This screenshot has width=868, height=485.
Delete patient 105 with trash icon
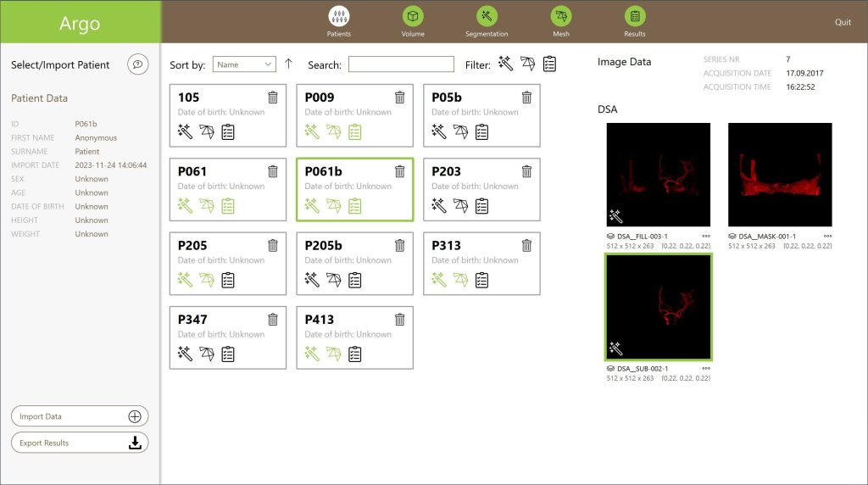point(273,98)
